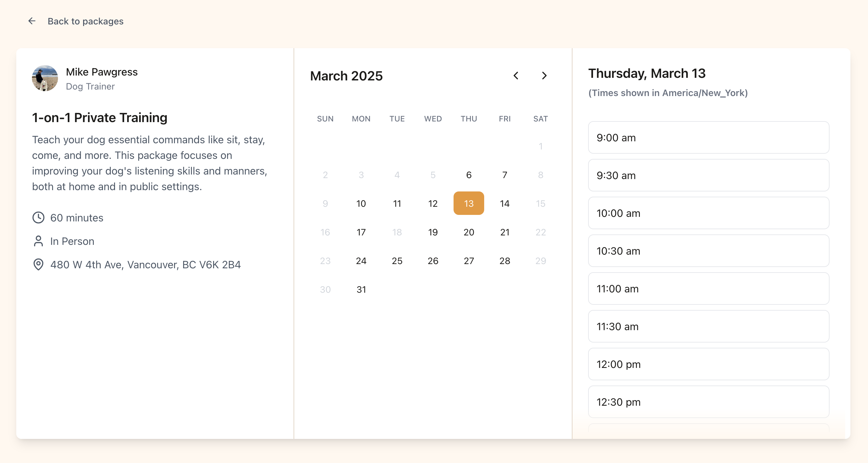The image size is (868, 463).
Task: Advance to April using the right chevron
Action: (x=544, y=76)
